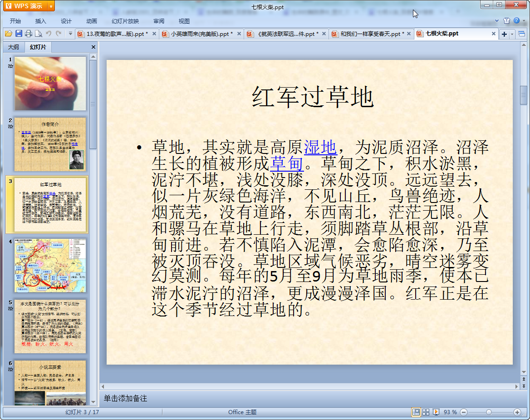Go to previous slide with the double-arrow button
530x420 pixels.
pyautogui.click(x=524, y=380)
